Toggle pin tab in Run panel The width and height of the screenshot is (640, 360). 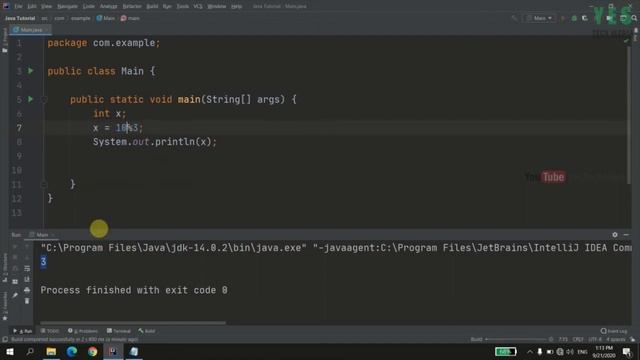(x=15, y=295)
